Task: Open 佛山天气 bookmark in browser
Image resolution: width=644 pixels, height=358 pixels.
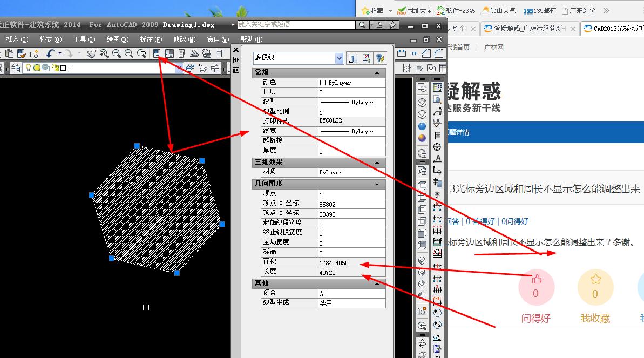Action: coord(498,11)
